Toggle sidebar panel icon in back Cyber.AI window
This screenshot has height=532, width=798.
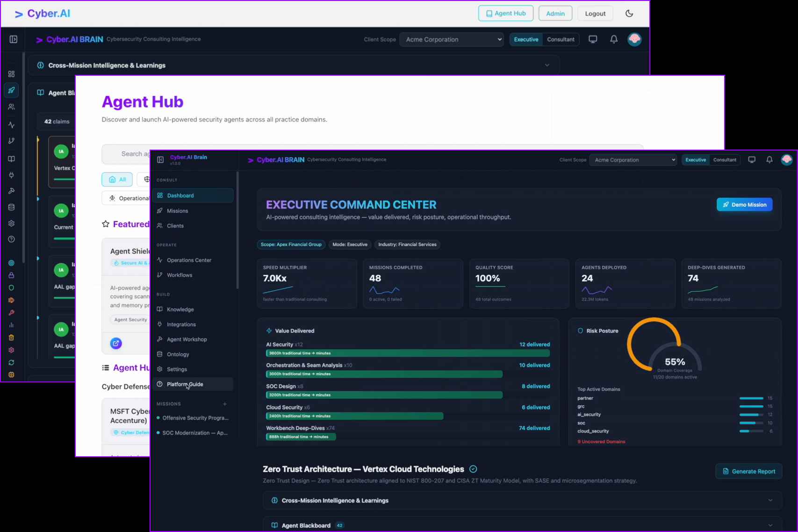(x=14, y=40)
